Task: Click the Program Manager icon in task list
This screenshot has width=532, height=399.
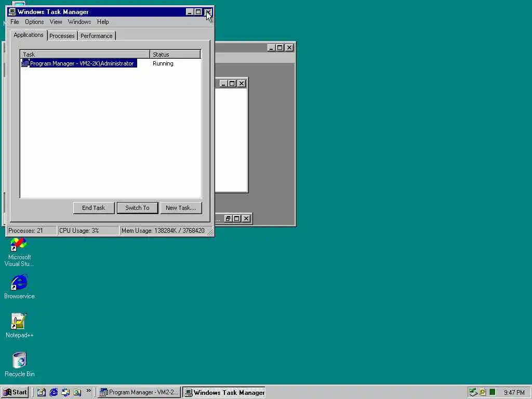Action: (25, 63)
